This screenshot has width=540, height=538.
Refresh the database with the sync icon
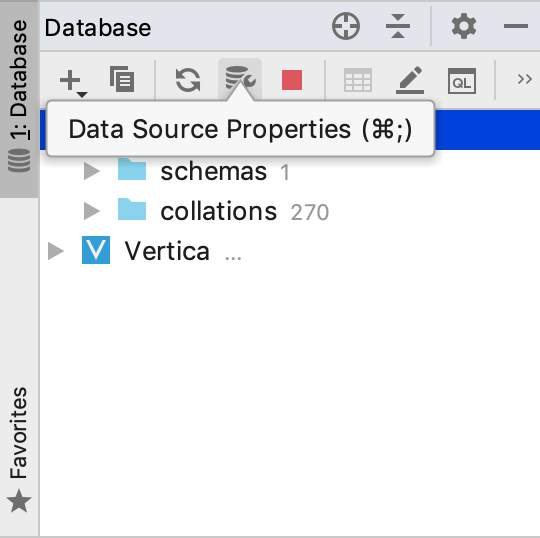pos(188,80)
